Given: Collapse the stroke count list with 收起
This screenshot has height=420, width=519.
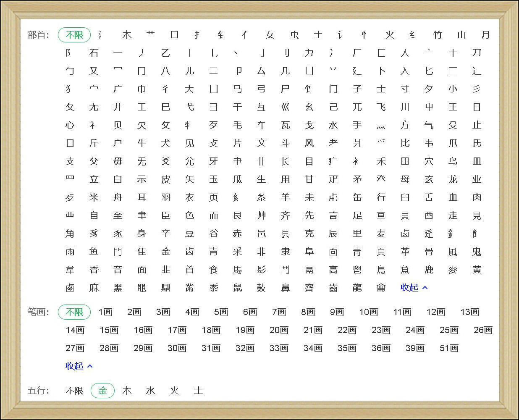Looking at the screenshot, I should point(74,366).
